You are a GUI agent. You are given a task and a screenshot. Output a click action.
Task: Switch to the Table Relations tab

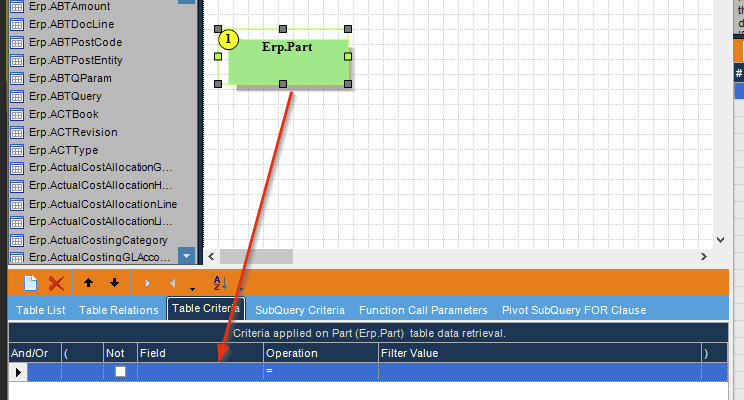(x=119, y=310)
